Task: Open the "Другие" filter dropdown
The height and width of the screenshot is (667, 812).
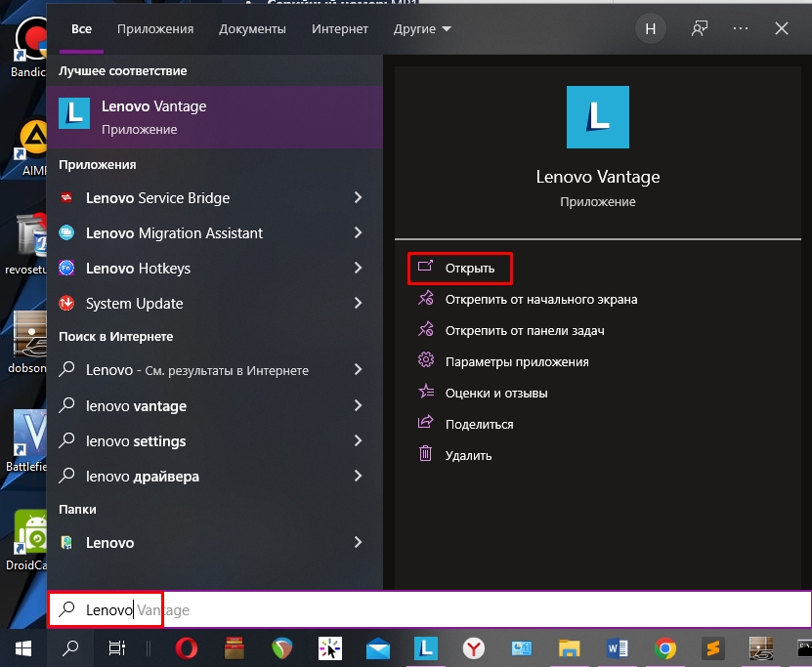Action: 422,29
